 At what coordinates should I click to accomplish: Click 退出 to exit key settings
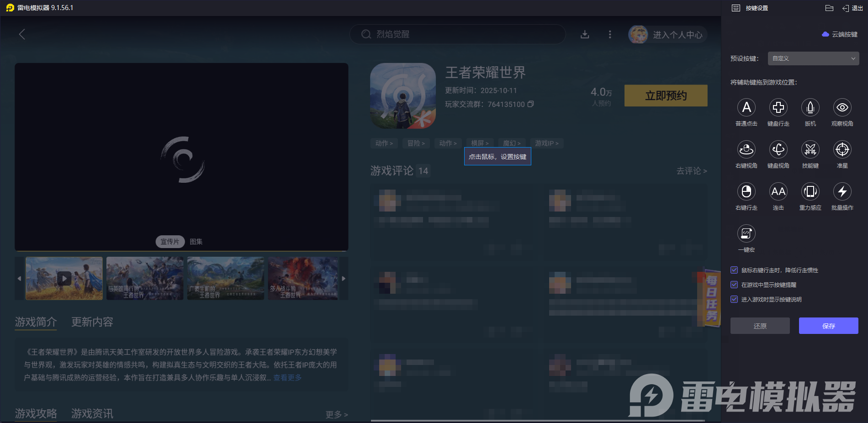[853, 8]
